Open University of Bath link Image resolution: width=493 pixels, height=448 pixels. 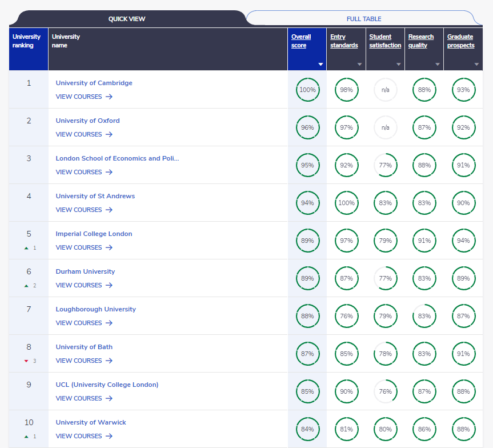tap(84, 347)
